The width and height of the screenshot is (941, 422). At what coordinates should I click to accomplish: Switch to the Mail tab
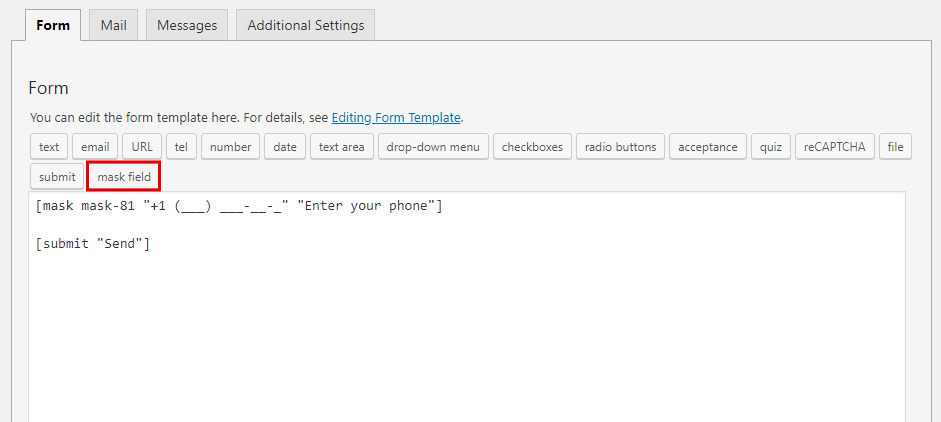pos(113,25)
